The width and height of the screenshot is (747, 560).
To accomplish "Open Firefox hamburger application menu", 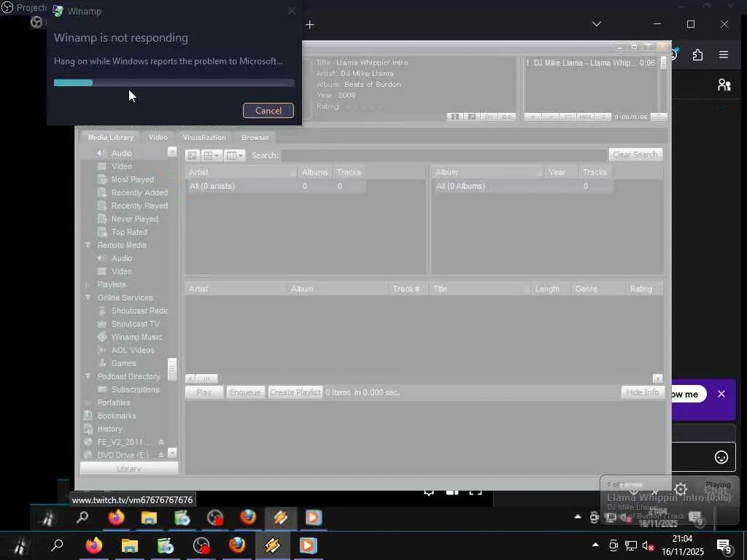I will [723, 55].
